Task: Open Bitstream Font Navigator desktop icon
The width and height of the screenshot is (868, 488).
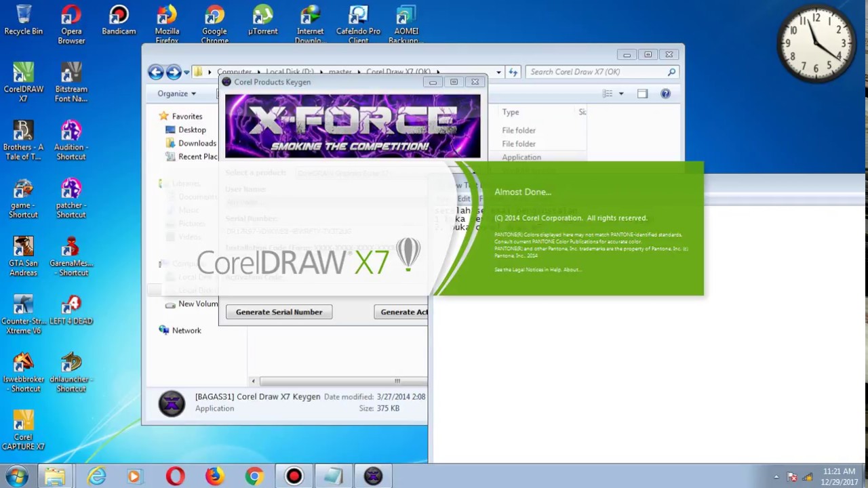Action: click(x=71, y=81)
